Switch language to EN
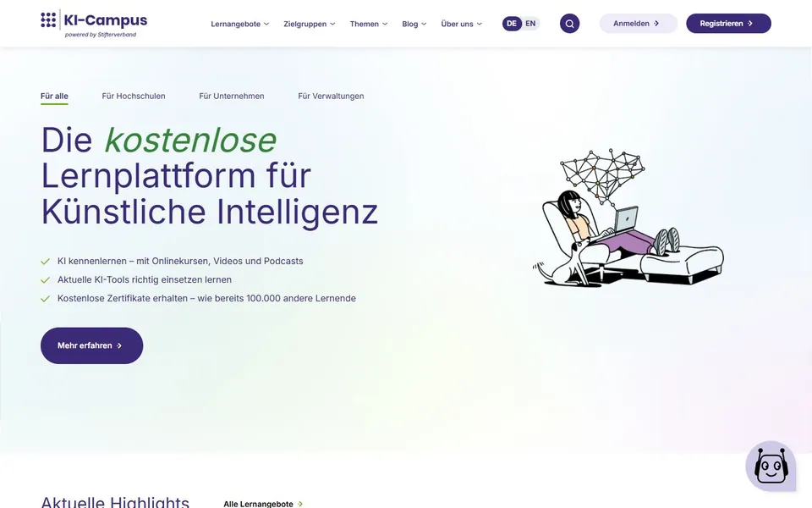 pyautogui.click(x=530, y=24)
